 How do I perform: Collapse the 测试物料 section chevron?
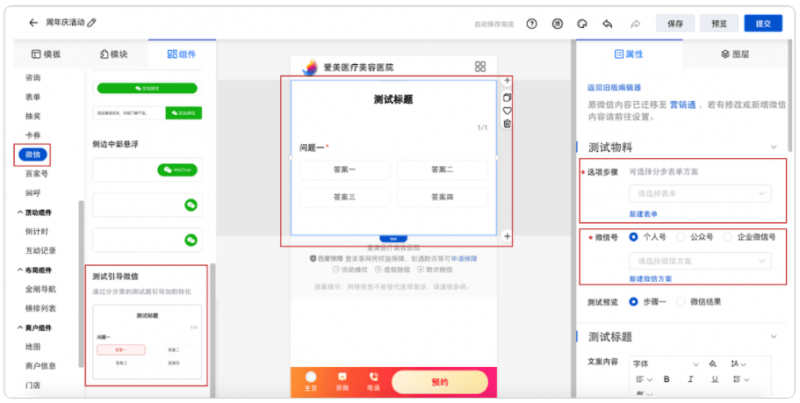pyautogui.click(x=773, y=147)
